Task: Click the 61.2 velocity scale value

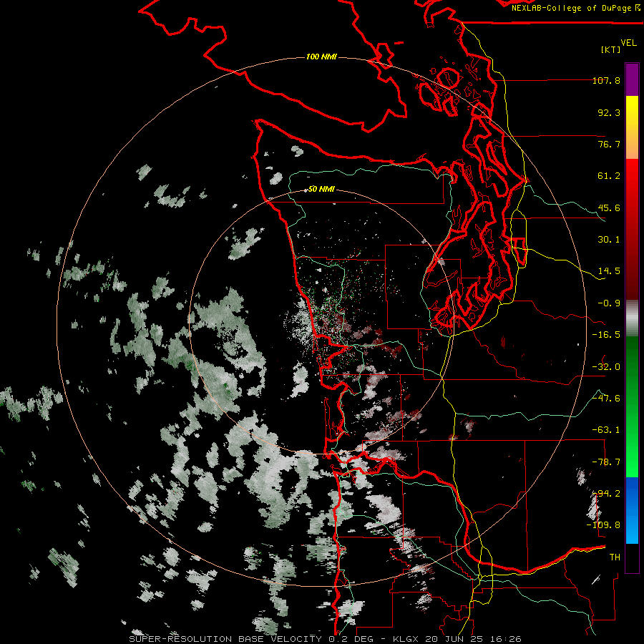Action: click(609, 176)
